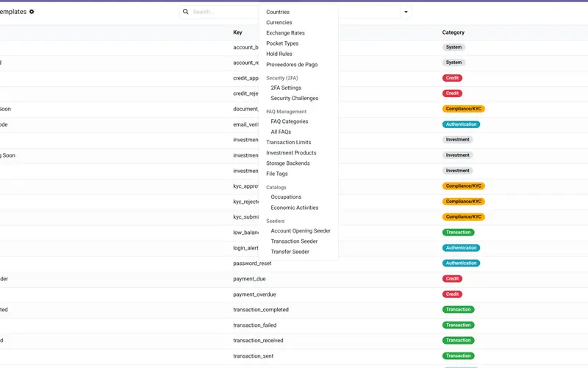
Task: Click the password_reset key cell
Action: [x=252, y=263]
